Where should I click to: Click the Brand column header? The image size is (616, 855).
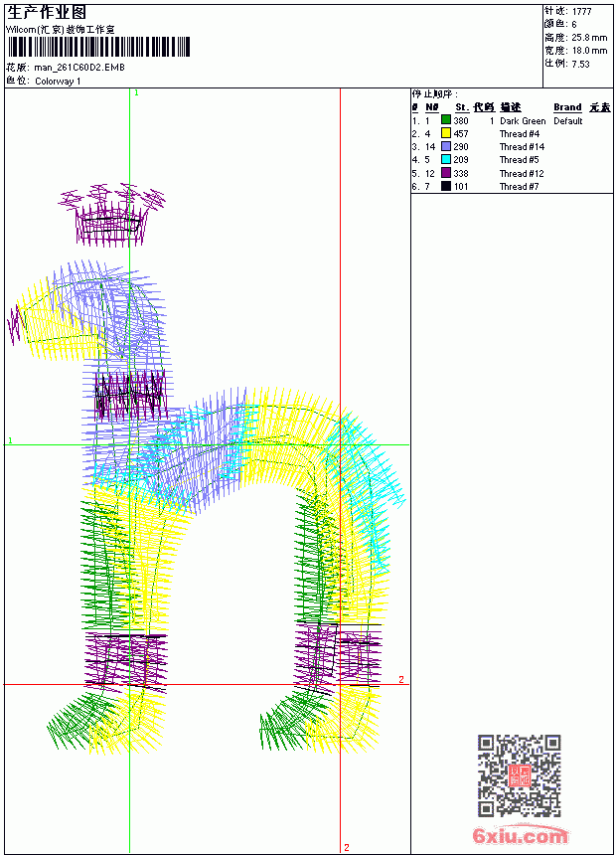[x=567, y=107]
